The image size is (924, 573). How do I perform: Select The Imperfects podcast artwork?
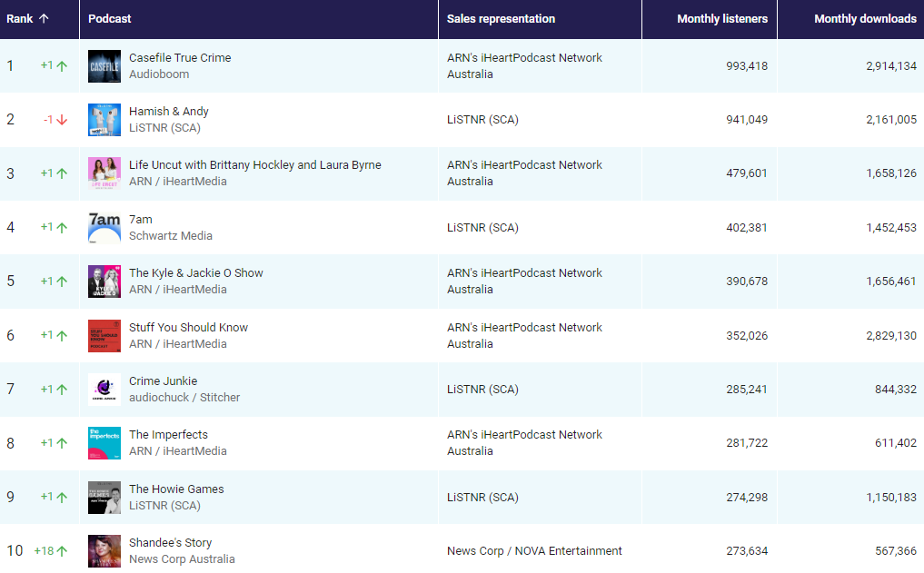coord(104,443)
